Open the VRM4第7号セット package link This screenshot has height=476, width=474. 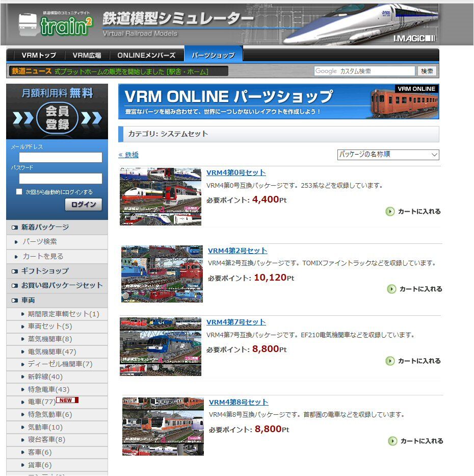coord(235,322)
